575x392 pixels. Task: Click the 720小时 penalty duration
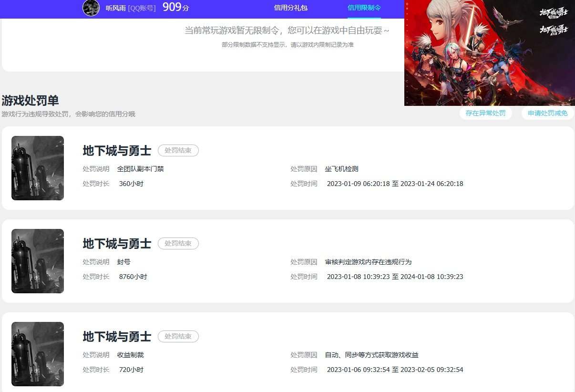point(131,370)
